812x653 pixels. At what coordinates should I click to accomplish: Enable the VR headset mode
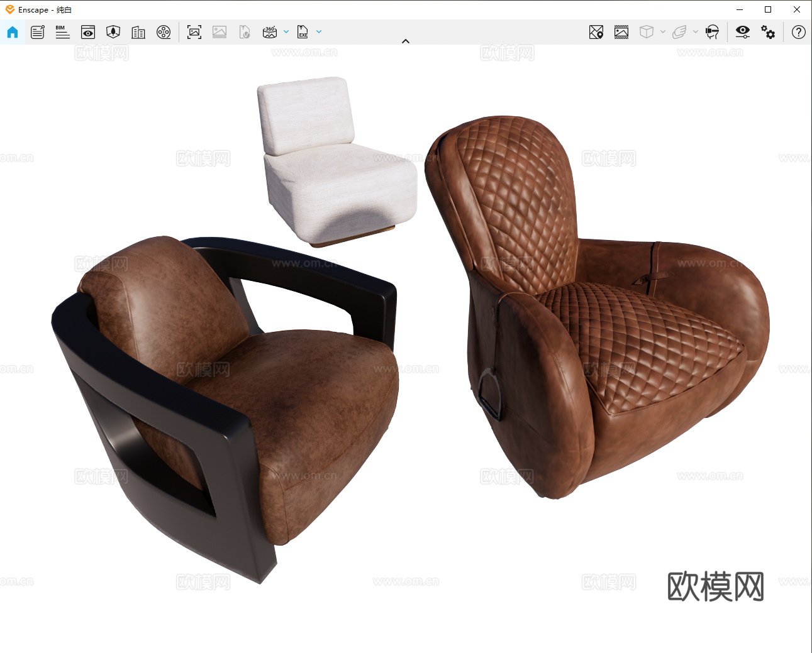coord(712,32)
